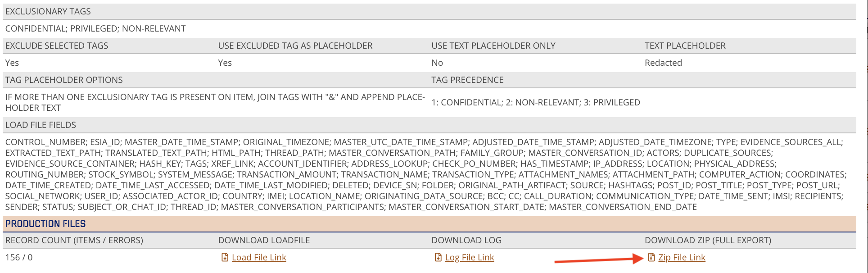Select the CONFIDENTIAL; PRIVILEGED; NON-RELEVANT tags text

(x=95, y=28)
